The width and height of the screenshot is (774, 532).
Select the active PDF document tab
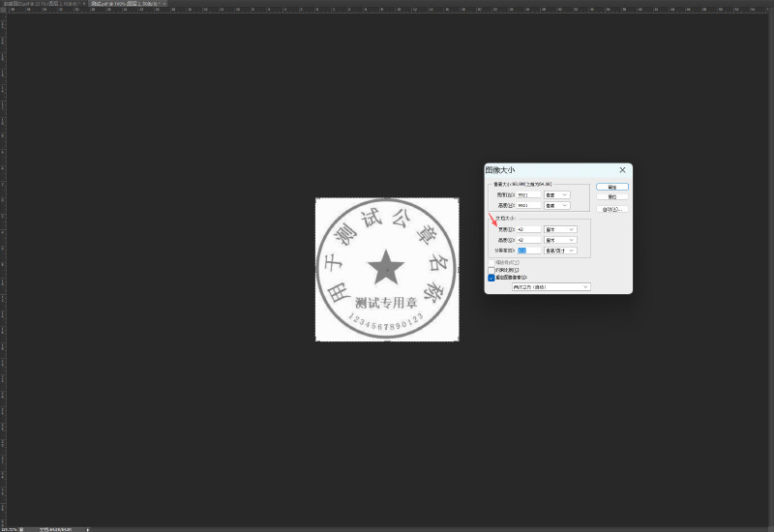click(x=124, y=4)
